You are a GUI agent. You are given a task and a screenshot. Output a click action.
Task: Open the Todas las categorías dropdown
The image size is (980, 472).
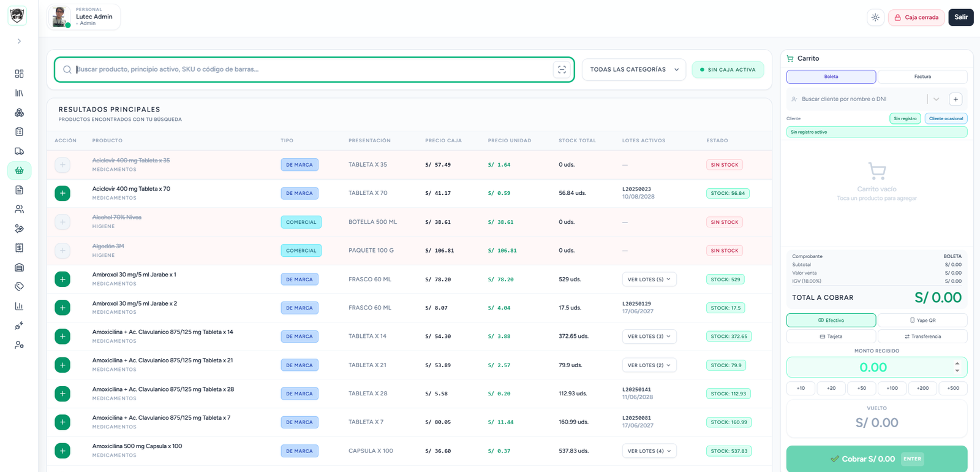[634, 70]
